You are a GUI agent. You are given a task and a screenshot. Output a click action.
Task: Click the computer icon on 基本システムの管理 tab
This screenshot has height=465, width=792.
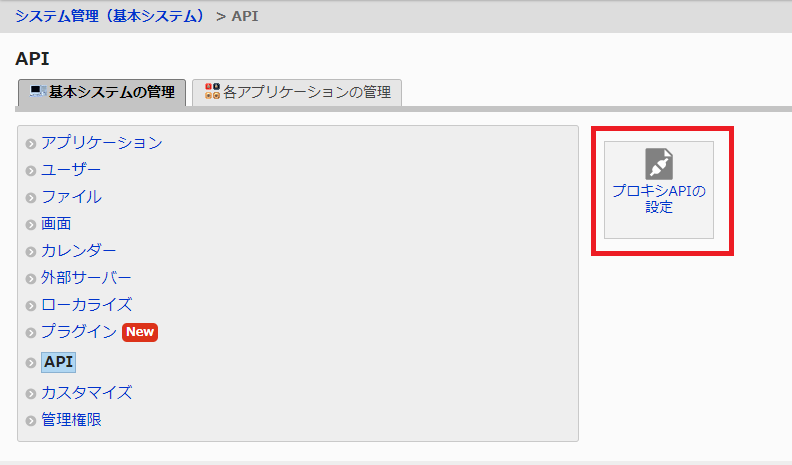tap(37, 92)
